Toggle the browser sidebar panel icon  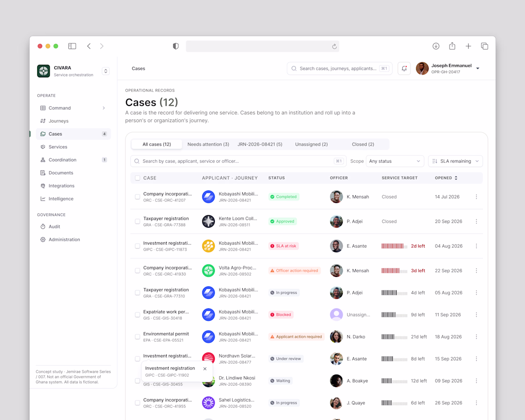72,46
